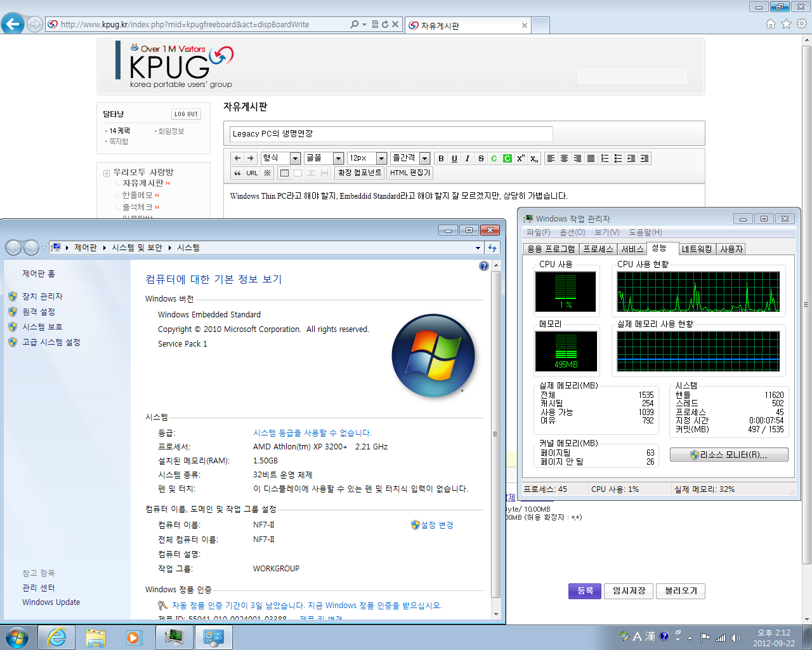The width and height of the screenshot is (812, 650).
Task: Insert a blockquote with the quote icon
Action: point(237,173)
